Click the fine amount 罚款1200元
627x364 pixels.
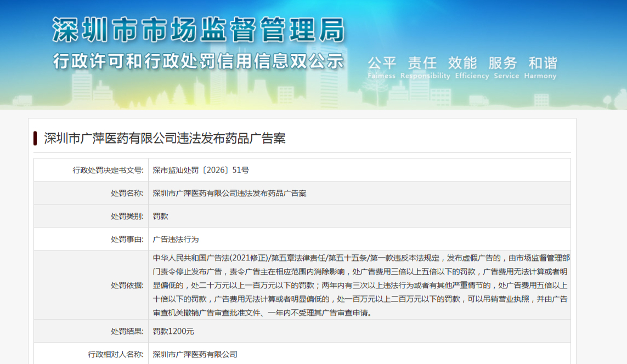[x=173, y=331]
